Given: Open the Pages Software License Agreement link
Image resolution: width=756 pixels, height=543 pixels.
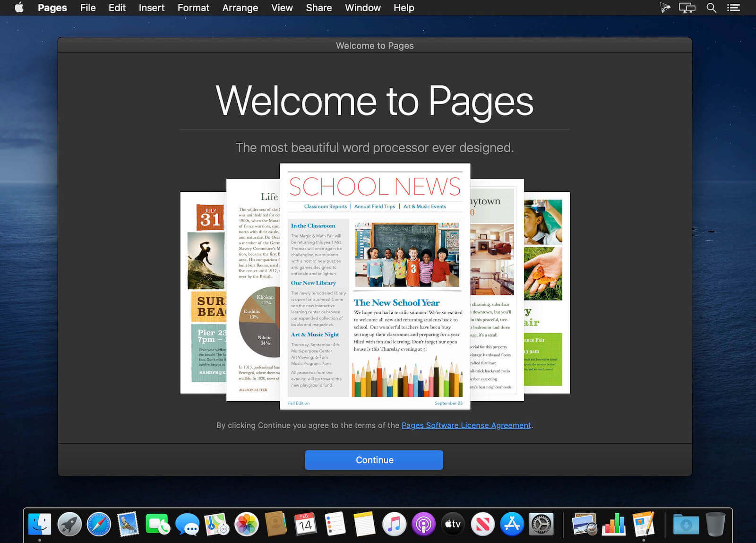Looking at the screenshot, I should (466, 425).
